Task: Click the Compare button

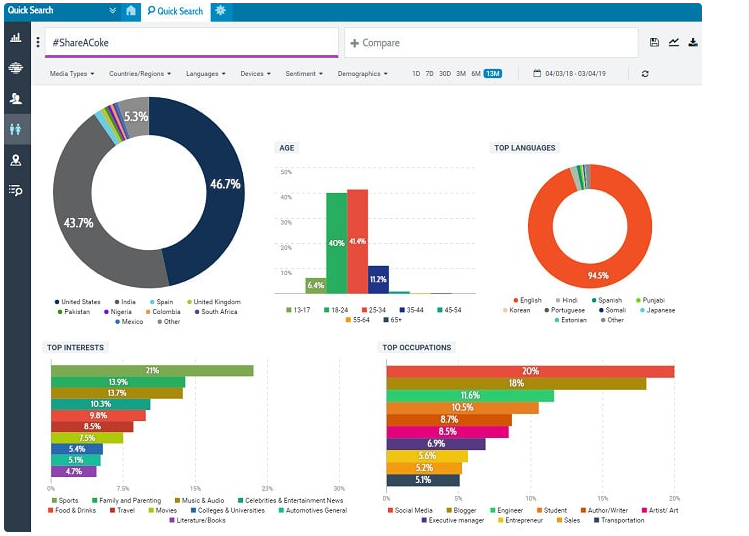Action: pos(375,43)
